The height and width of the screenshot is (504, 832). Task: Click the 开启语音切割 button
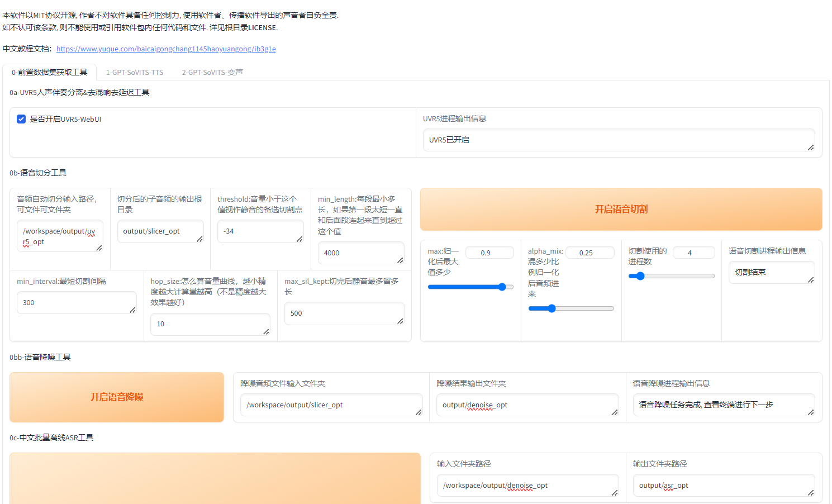tap(620, 209)
